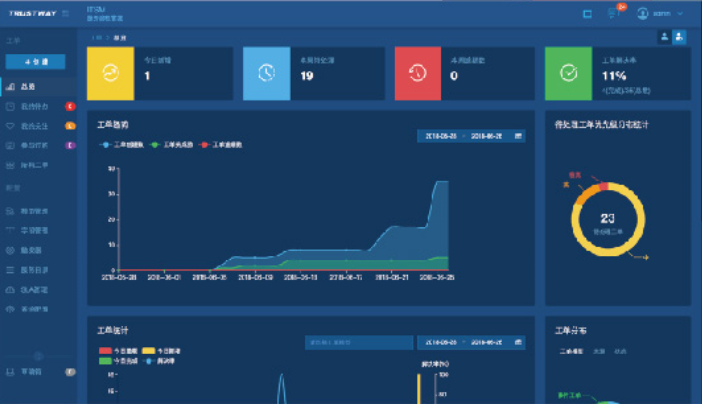Open the sidebar item with red badge
The width and height of the screenshot is (702, 404).
[x=35, y=106]
